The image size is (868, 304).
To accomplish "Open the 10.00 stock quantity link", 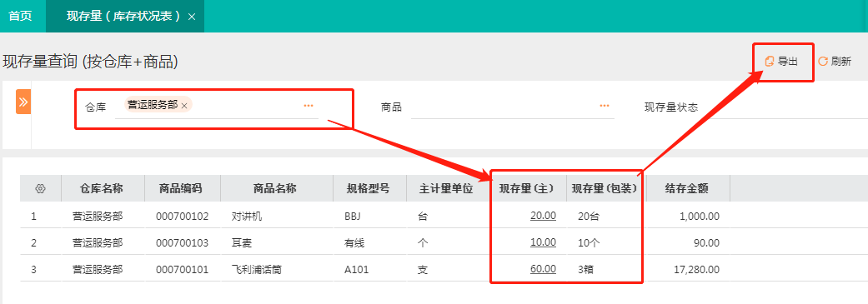I will pyautogui.click(x=543, y=242).
